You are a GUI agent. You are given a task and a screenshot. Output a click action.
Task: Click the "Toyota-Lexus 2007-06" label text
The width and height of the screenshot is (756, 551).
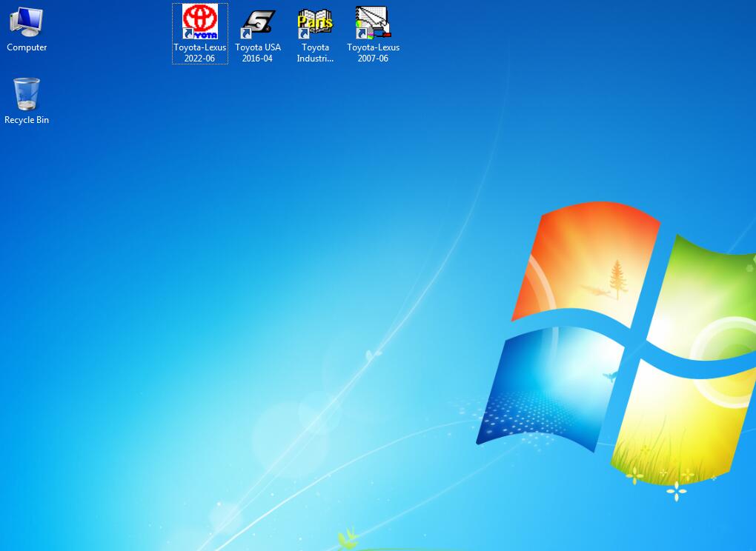pyautogui.click(x=373, y=53)
